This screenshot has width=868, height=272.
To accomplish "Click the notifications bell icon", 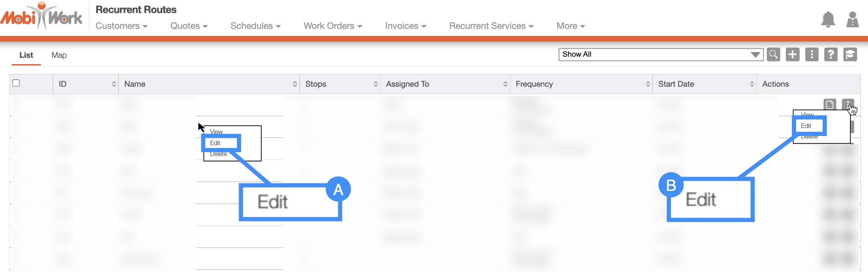I will (828, 19).
